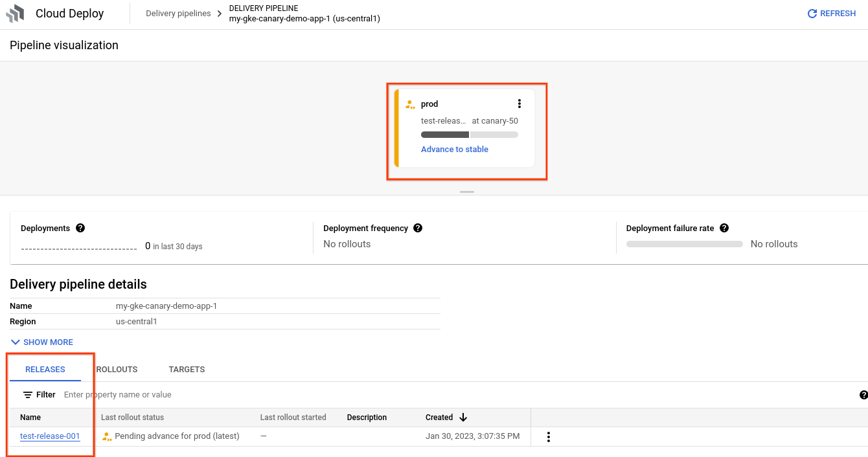
Task: Switch to the ROLLOUTS tab
Action: [117, 369]
